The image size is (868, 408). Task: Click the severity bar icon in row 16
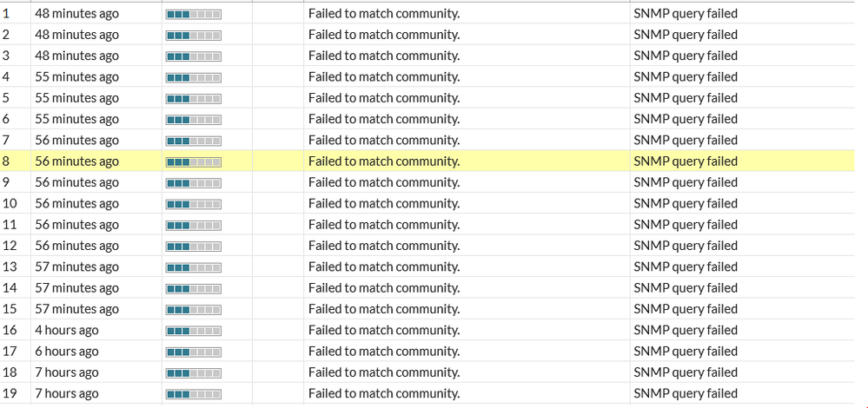pos(193,331)
